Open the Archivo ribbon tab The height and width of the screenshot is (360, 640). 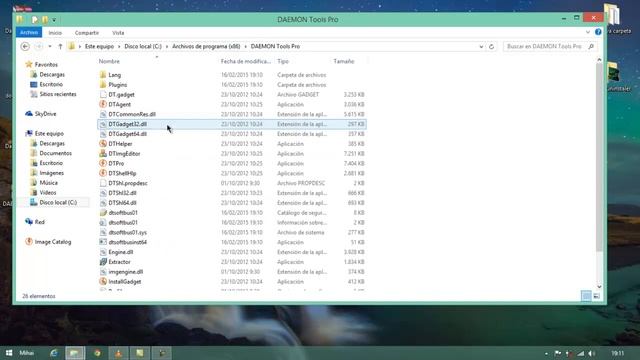(29, 33)
